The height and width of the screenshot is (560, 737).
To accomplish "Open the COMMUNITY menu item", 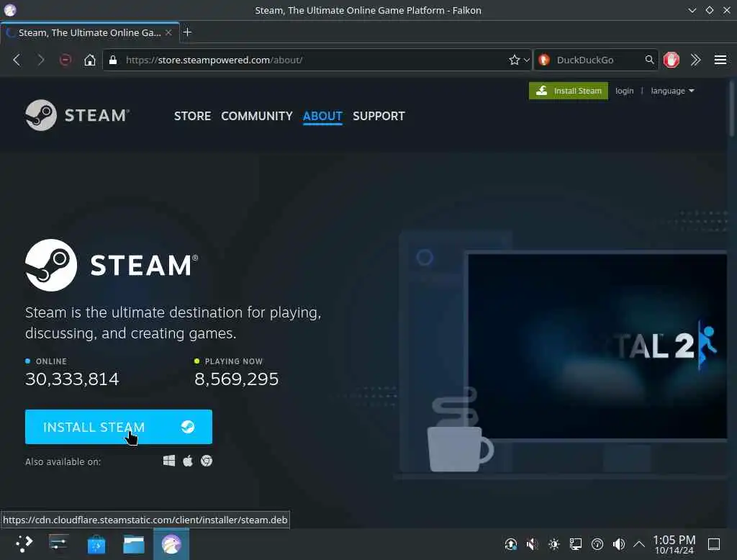I will tap(257, 116).
